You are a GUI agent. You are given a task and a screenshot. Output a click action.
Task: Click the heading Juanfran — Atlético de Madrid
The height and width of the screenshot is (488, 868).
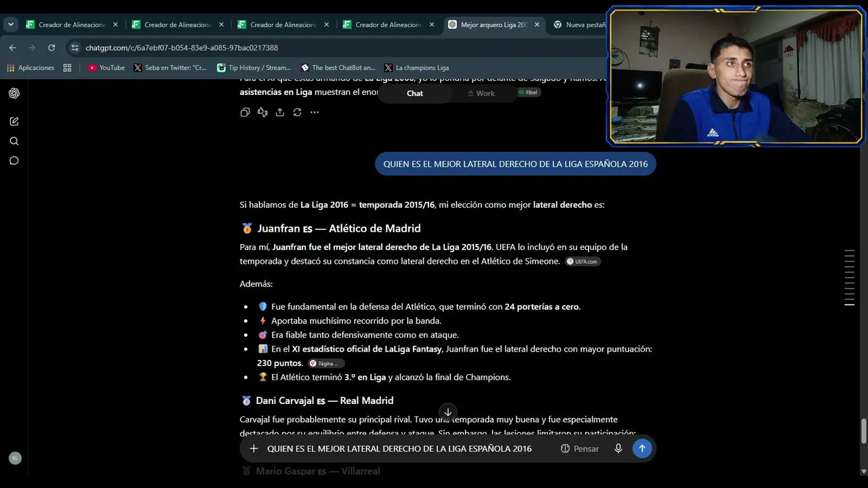tap(331, 228)
